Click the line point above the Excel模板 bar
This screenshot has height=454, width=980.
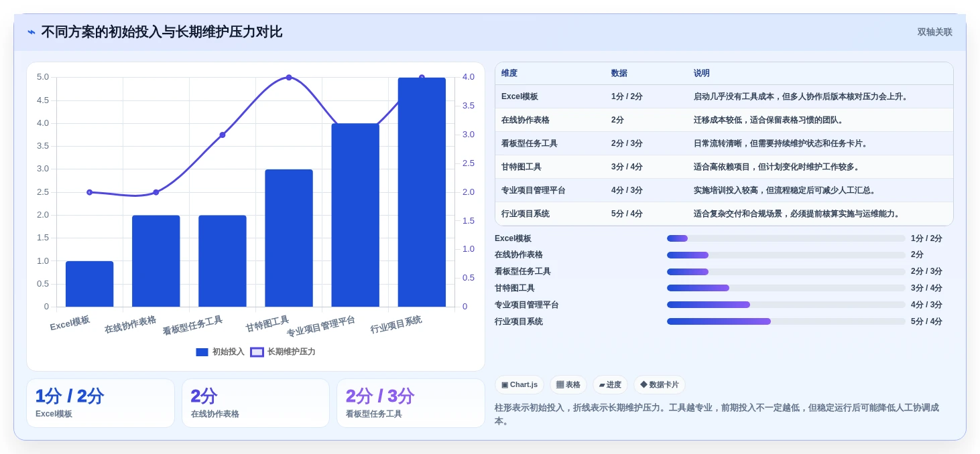(x=90, y=192)
